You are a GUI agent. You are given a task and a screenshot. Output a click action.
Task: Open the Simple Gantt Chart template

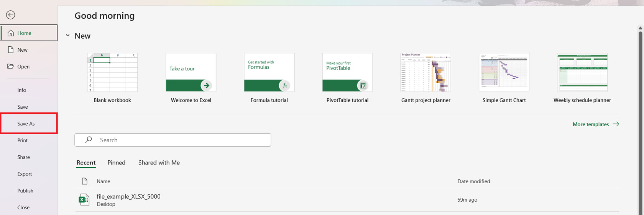click(x=504, y=78)
